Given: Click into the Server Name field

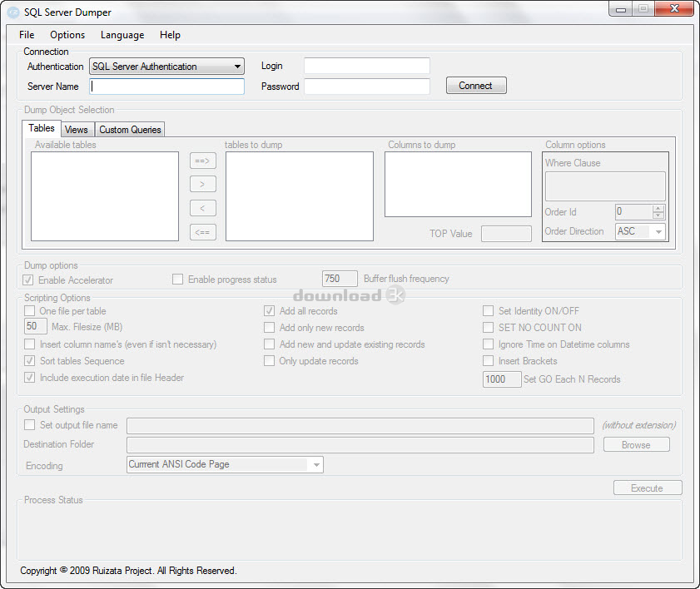Looking at the screenshot, I should [x=166, y=87].
